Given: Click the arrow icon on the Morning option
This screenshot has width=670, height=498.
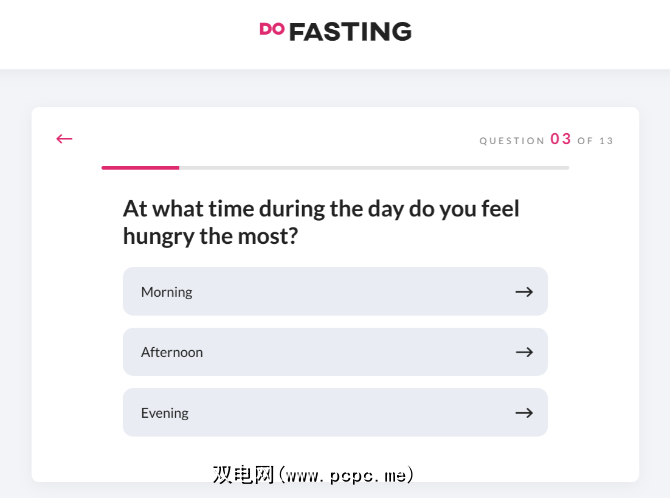Looking at the screenshot, I should click(524, 292).
